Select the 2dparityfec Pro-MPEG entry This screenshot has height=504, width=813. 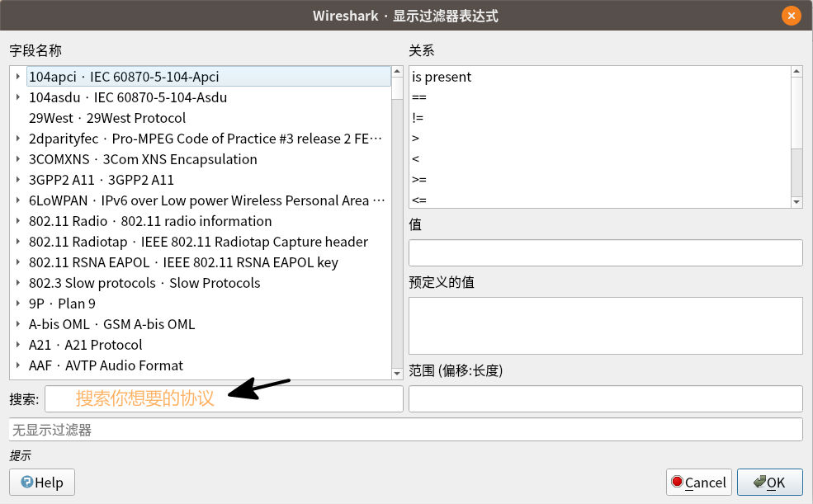[209, 139]
